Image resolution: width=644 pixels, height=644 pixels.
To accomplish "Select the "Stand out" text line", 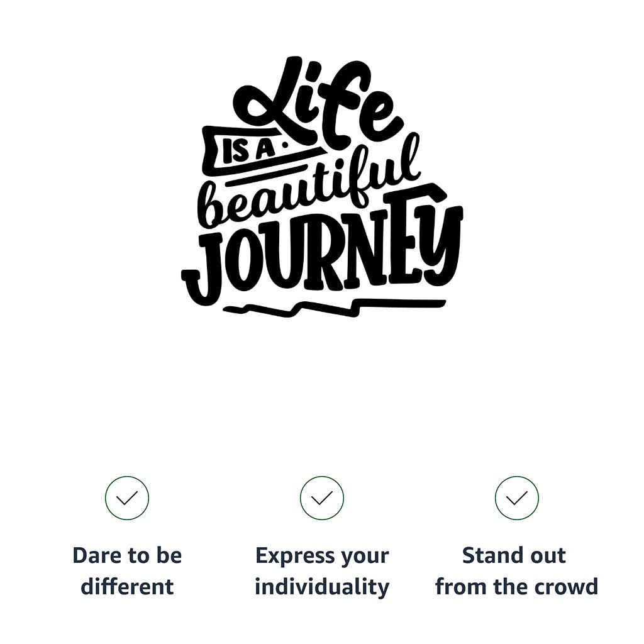I will (x=514, y=555).
